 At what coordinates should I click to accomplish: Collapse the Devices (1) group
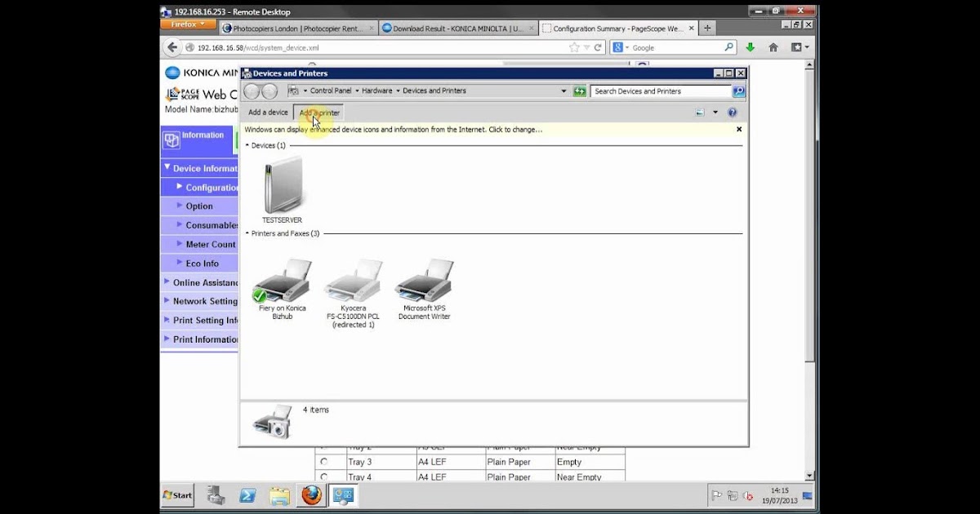click(x=247, y=145)
